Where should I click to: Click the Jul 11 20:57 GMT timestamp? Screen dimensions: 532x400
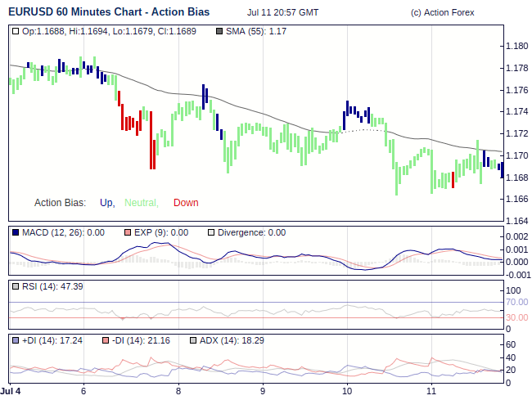282,13
